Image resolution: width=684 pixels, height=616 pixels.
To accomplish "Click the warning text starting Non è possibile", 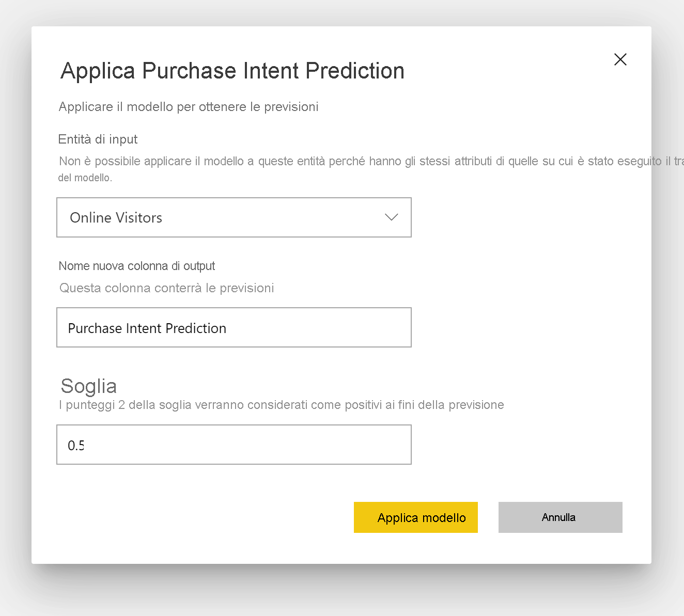I will [371, 161].
